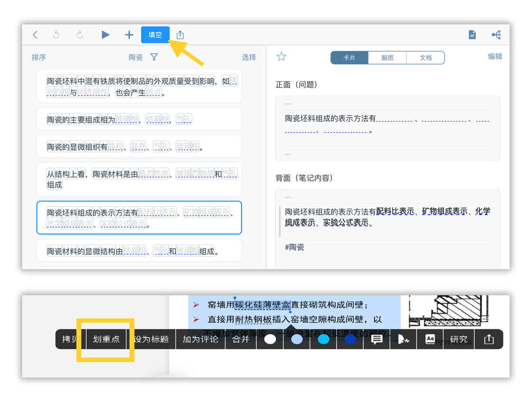The image size is (532, 402).
Task: Click 加为评论 in the selection popup
Action: (200, 339)
